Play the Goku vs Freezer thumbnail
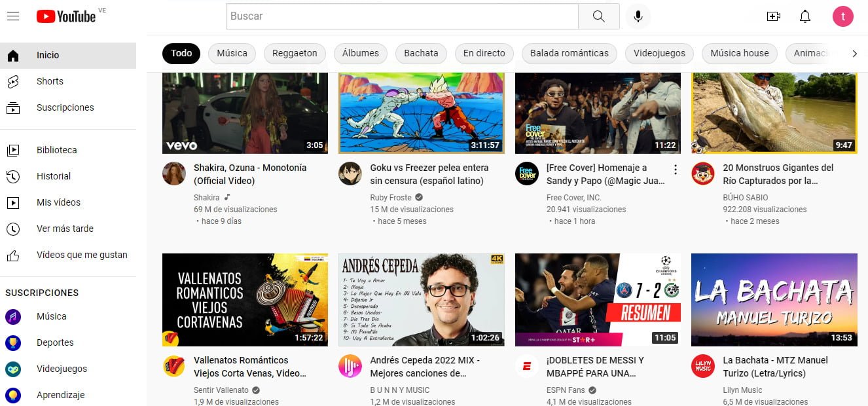This screenshot has width=868, height=406. point(422,113)
